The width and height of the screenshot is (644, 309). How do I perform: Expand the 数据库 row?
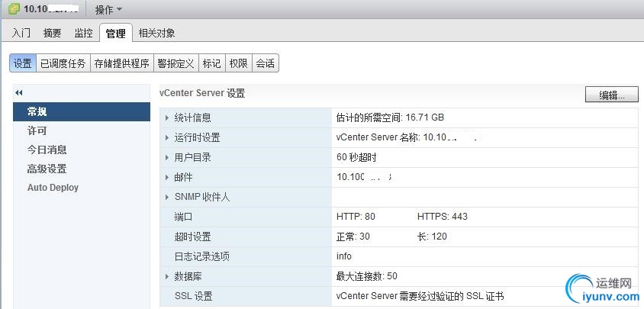point(167,276)
